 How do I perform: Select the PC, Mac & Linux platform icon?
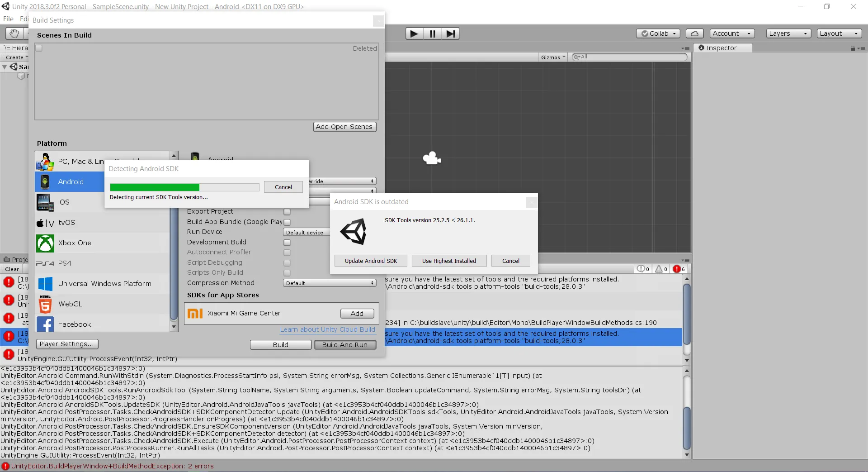click(x=45, y=162)
